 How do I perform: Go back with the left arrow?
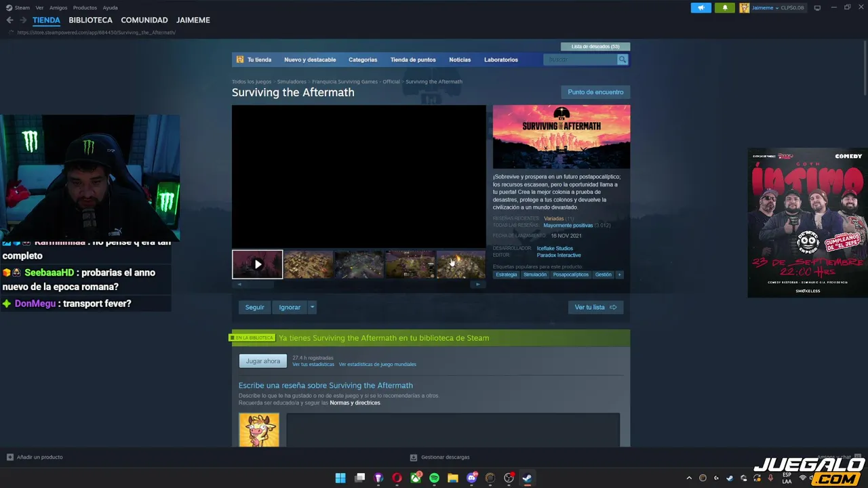coord(9,20)
